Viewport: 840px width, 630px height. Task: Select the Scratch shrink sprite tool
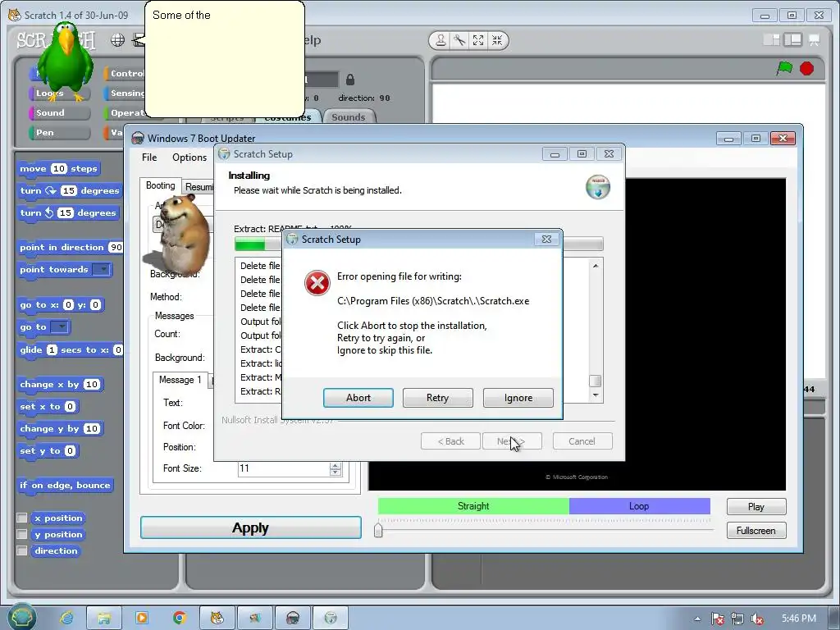[497, 40]
